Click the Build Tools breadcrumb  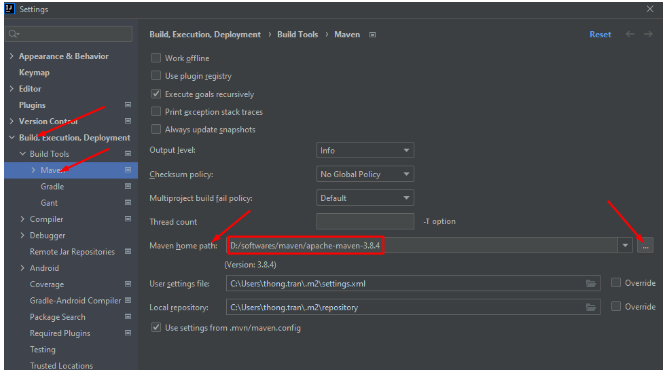click(x=298, y=35)
